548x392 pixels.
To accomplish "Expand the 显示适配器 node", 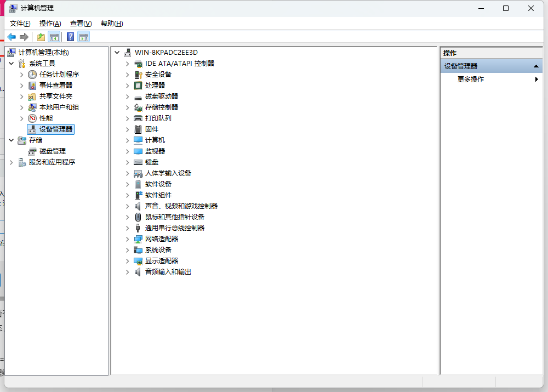I will 127,261.
